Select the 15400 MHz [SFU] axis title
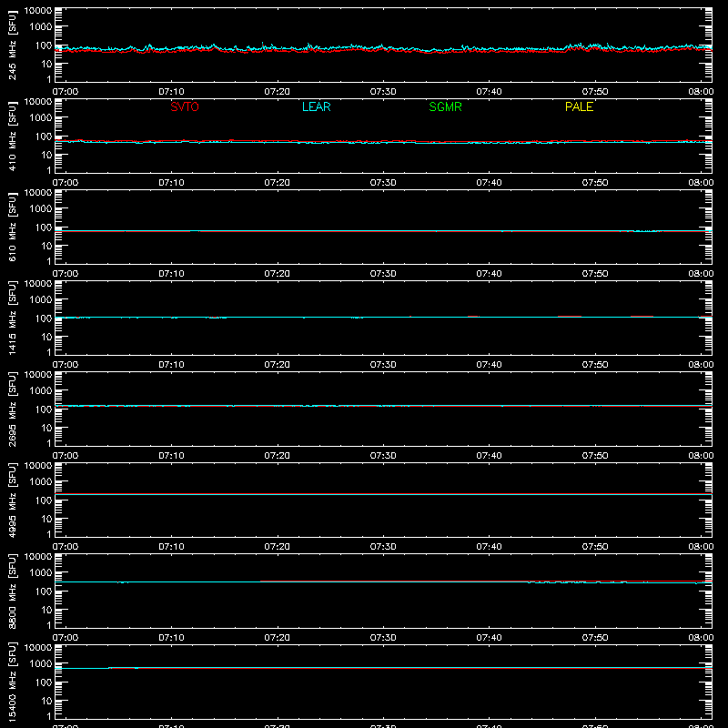728x728 pixels. (12, 682)
